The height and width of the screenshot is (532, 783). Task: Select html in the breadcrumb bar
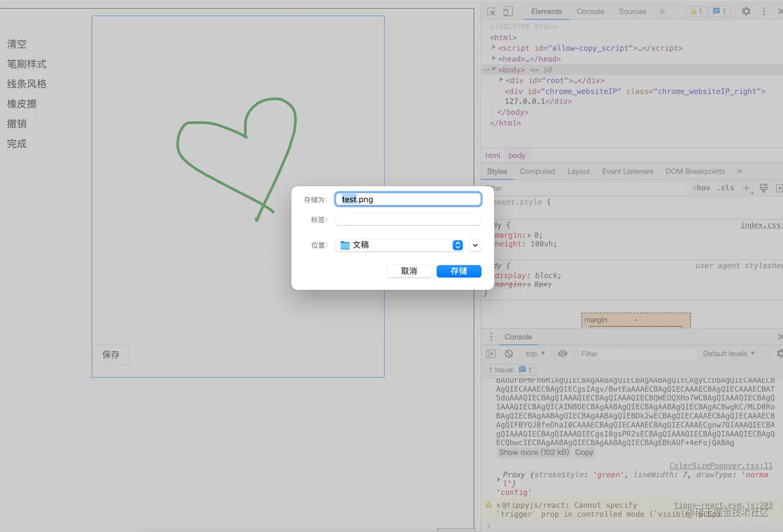click(x=492, y=155)
